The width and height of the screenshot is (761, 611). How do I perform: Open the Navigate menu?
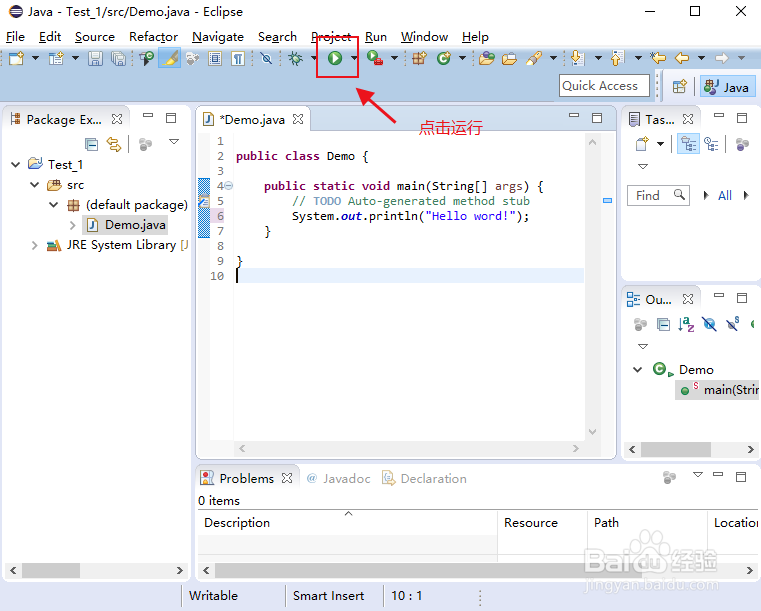218,37
